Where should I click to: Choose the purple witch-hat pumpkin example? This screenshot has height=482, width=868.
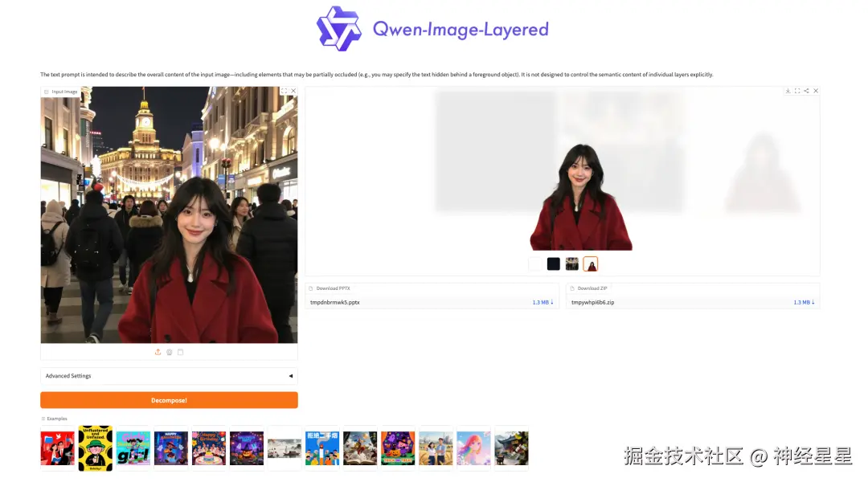coord(247,448)
